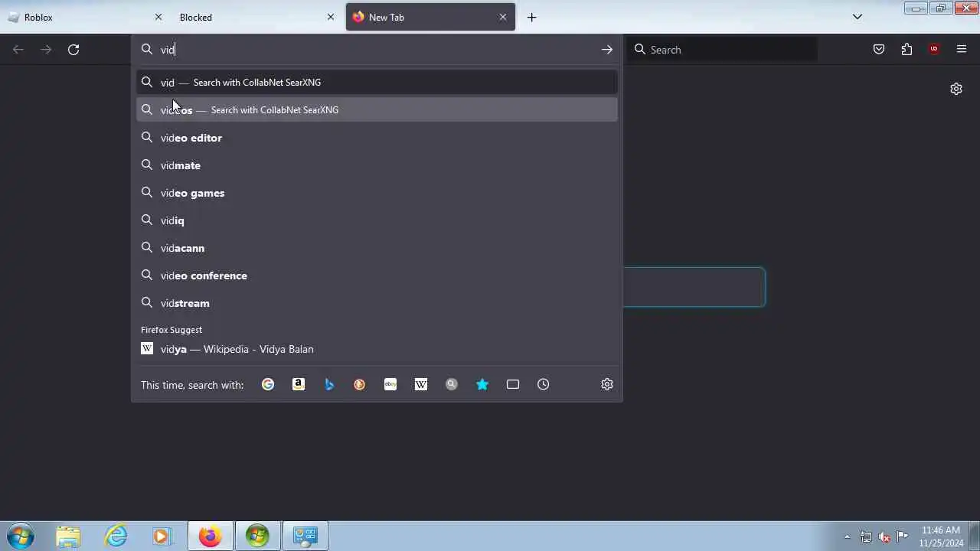
Task: Search this time with Wikipedia icon
Action: pos(421,384)
